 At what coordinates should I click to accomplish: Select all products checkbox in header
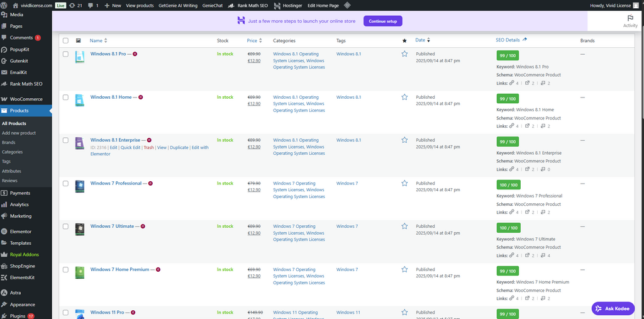(x=65, y=41)
